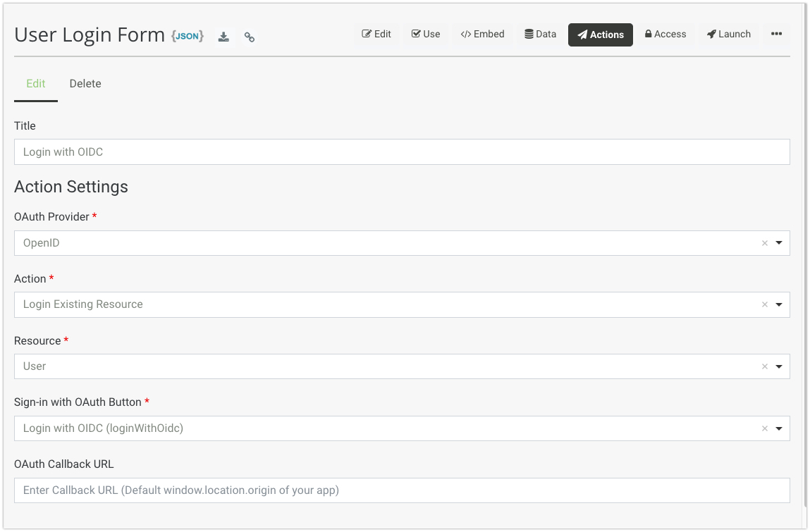Focus the OAuth Callback URL field
Image resolution: width=810 pixels, height=532 pixels.
(x=402, y=490)
